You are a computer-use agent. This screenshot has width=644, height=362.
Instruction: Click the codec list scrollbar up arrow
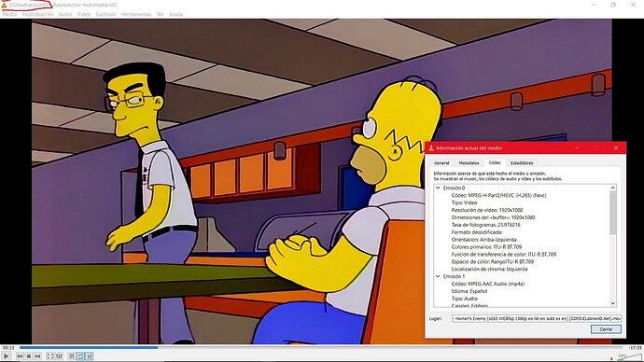click(x=613, y=188)
